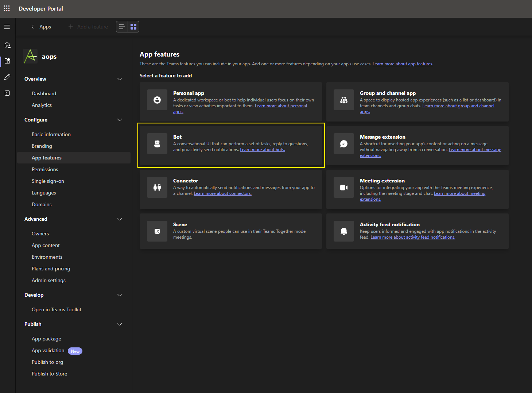Image resolution: width=532 pixels, height=393 pixels.
Task: Collapse the Overview section chevron
Action: coord(120,79)
